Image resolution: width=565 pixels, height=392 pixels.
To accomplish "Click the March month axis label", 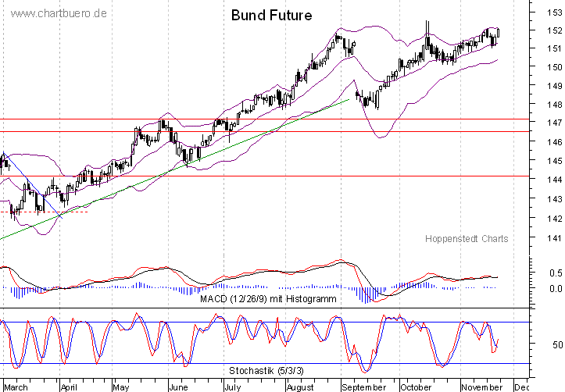I will tap(16, 387).
